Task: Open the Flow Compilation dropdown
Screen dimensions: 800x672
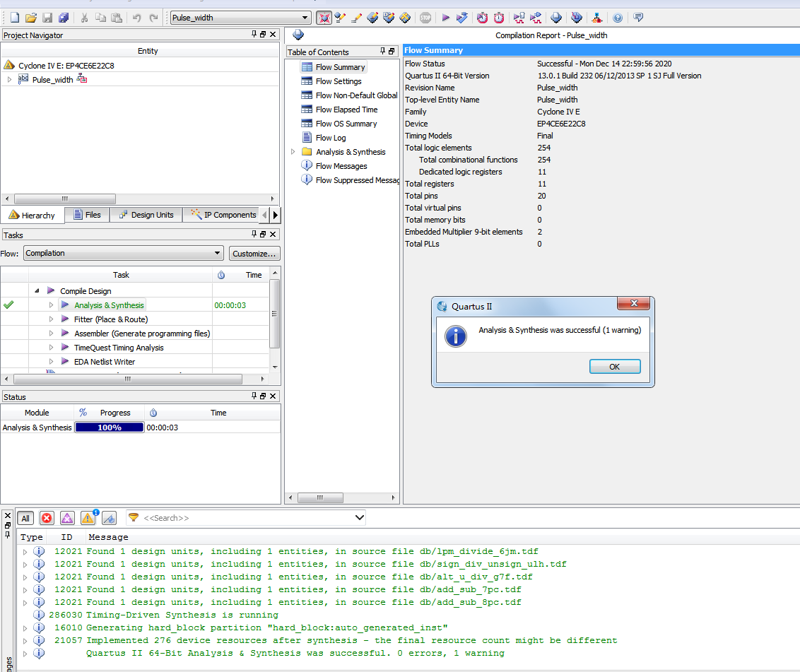Action: click(x=124, y=253)
